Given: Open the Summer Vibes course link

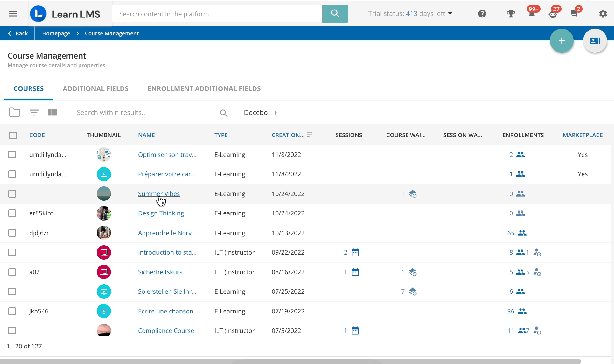Looking at the screenshot, I should click(x=159, y=194).
